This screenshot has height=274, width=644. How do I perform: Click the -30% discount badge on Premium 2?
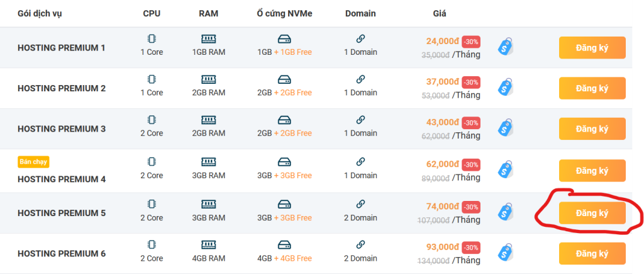(x=471, y=82)
